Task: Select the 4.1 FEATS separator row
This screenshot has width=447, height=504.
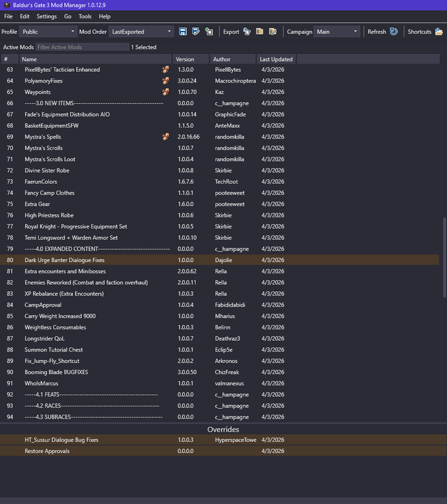Action: [x=220, y=394]
